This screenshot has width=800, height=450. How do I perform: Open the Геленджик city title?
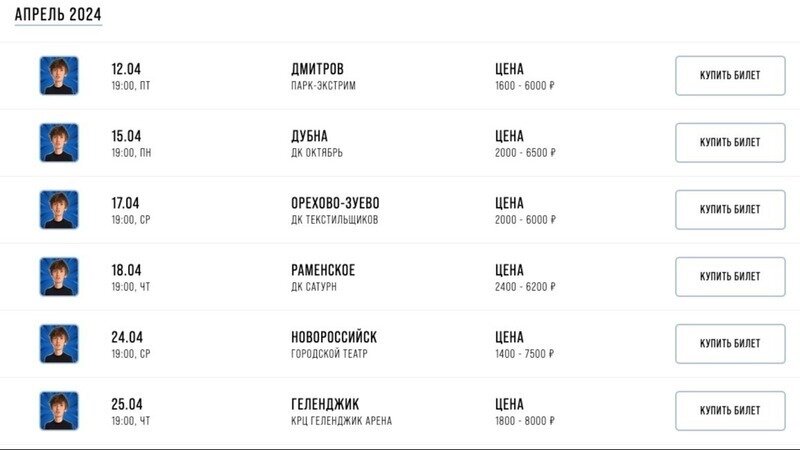(x=325, y=404)
